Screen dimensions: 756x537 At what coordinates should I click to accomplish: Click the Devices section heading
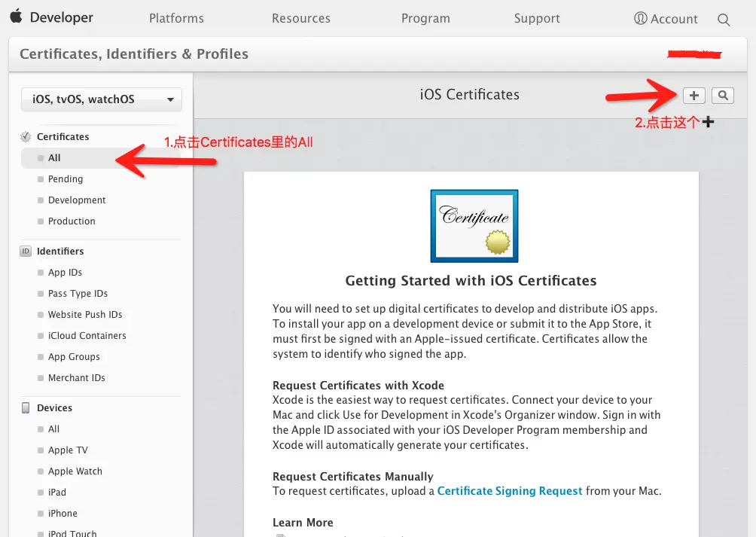click(54, 407)
